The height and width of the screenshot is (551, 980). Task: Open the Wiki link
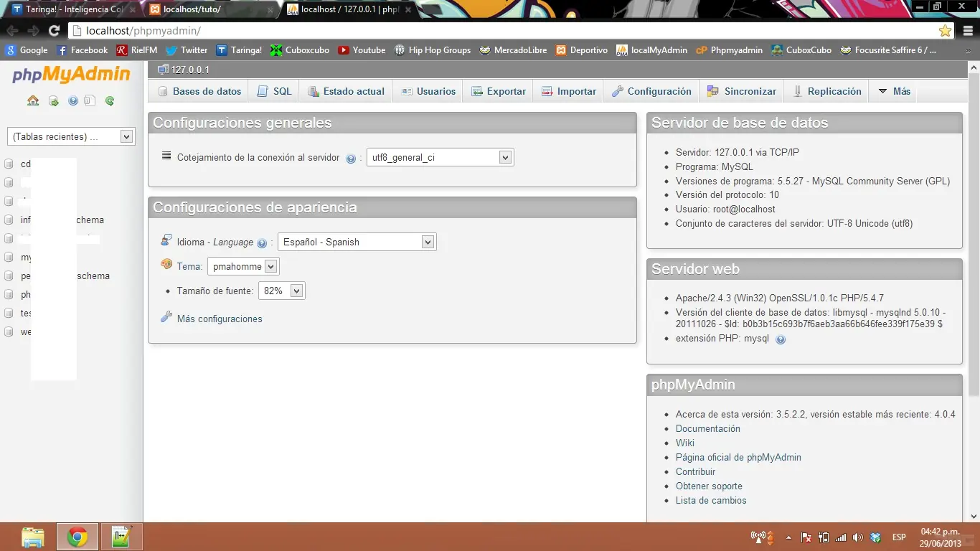click(685, 443)
